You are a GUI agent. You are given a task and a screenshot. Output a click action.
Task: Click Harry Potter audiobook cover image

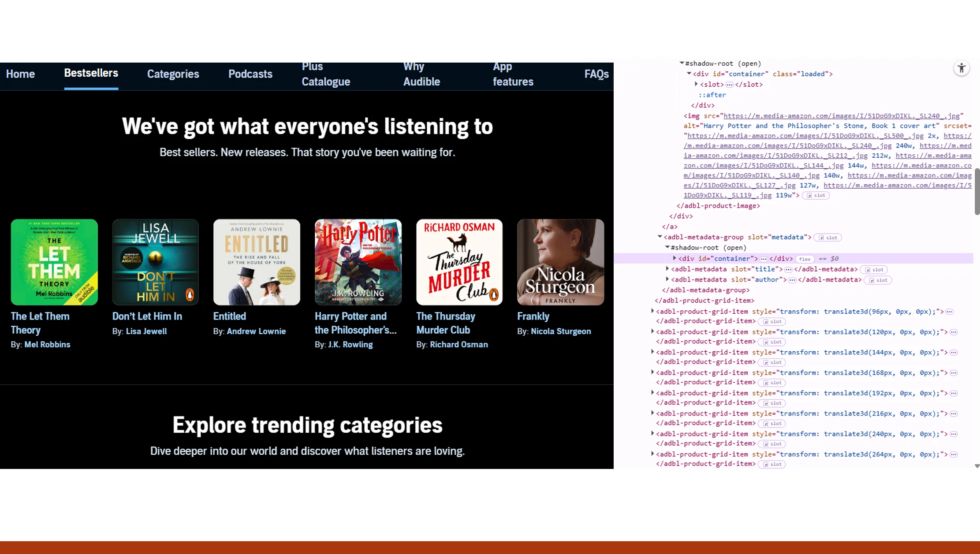click(x=358, y=262)
